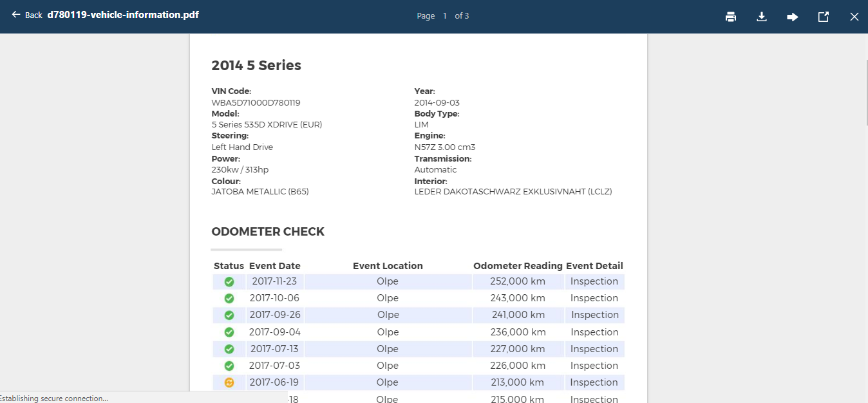The height and width of the screenshot is (403, 868).
Task: Click the green status icon for 2017-09-04
Action: click(x=229, y=332)
